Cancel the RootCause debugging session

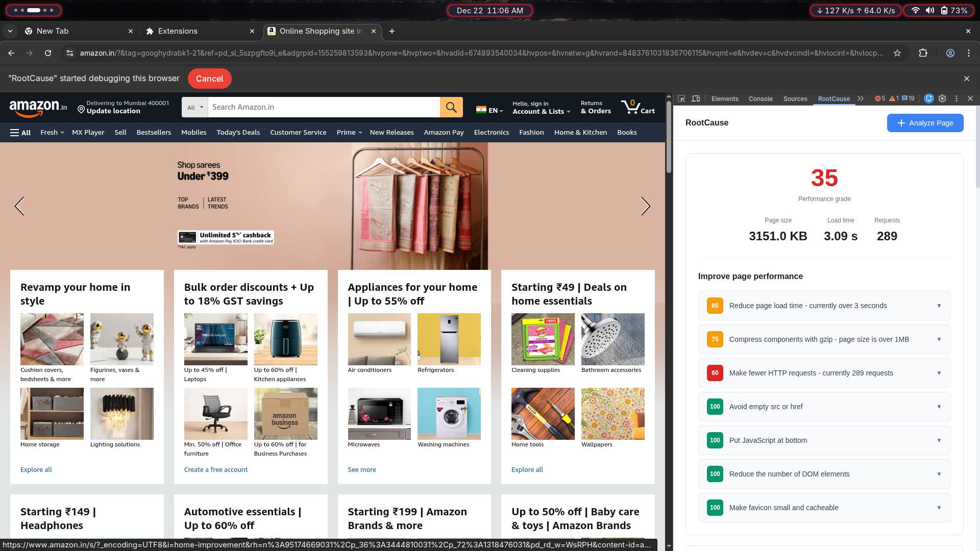[209, 79]
